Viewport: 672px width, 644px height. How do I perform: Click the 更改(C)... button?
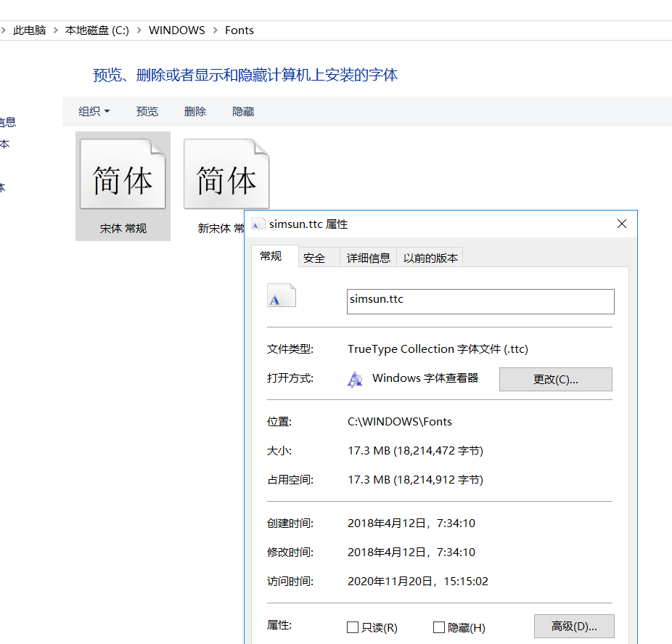tap(555, 379)
